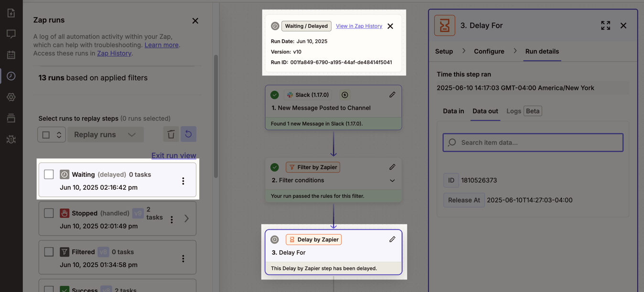Open three-dot menu for Stopped run
This screenshot has height=292, width=644.
tap(172, 219)
